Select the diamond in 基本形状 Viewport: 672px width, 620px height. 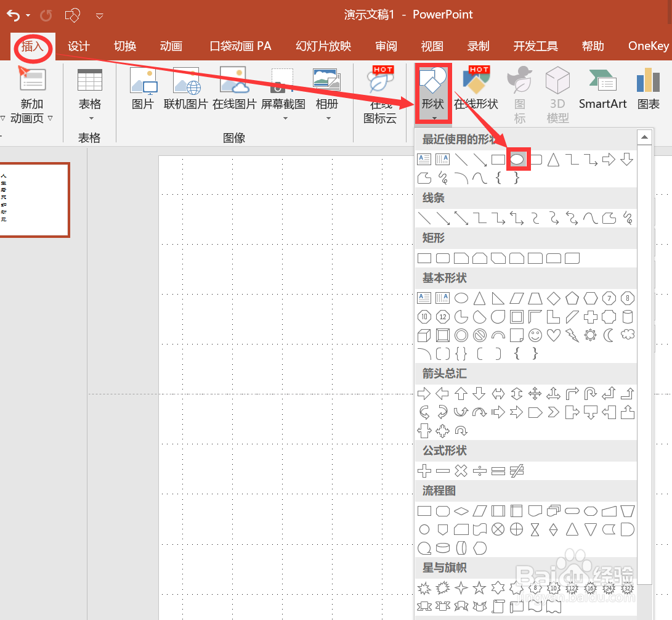[x=554, y=298]
